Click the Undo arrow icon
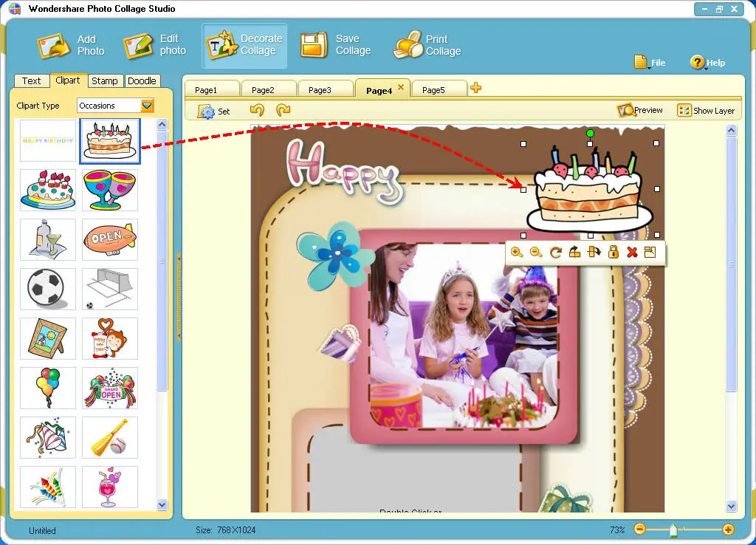Viewport: 756px width, 545px height. 257,111
